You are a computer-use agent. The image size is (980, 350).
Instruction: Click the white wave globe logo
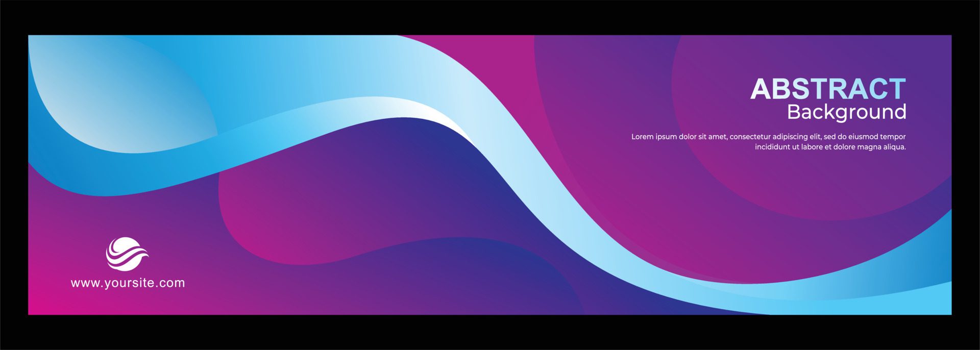click(127, 254)
